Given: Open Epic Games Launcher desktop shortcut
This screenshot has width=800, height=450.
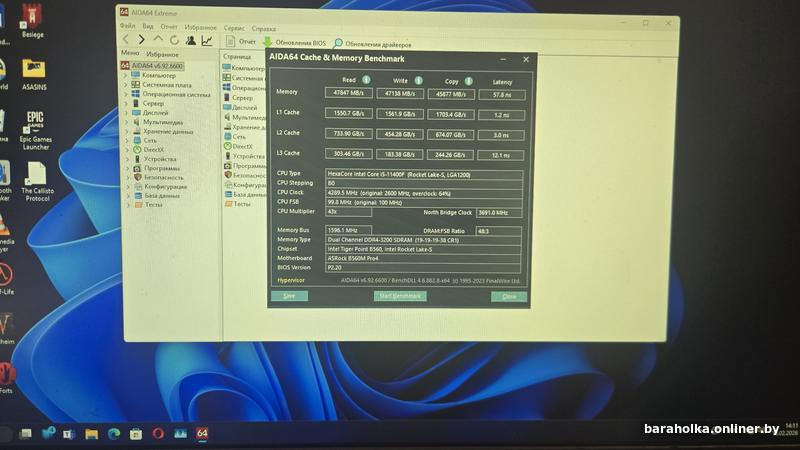Looking at the screenshot, I should [35, 131].
